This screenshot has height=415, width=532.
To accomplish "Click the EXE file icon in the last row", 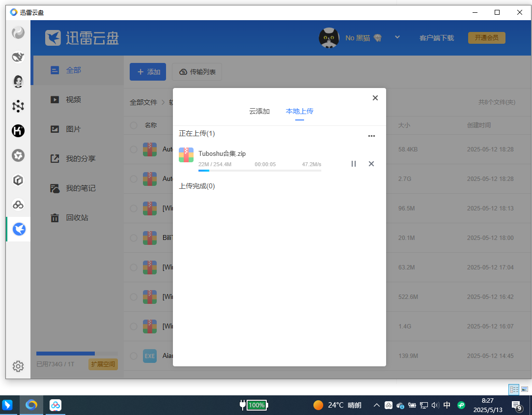I will pyautogui.click(x=150, y=356).
